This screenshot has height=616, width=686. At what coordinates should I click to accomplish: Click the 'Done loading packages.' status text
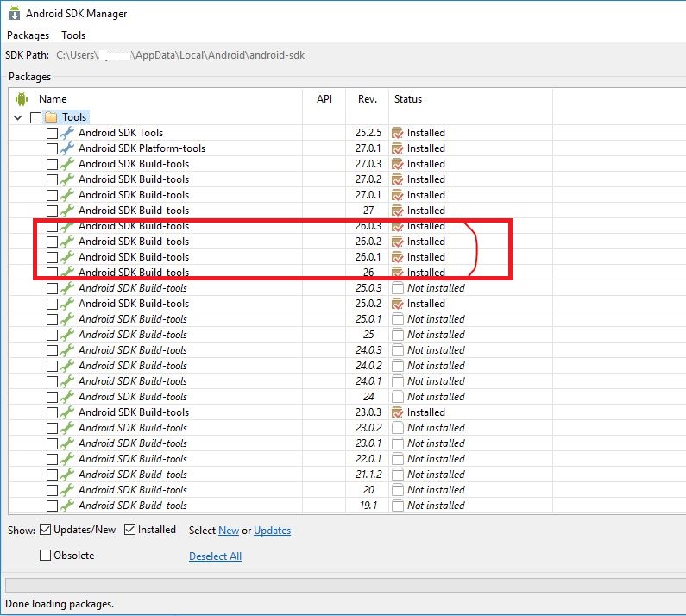(x=60, y=604)
